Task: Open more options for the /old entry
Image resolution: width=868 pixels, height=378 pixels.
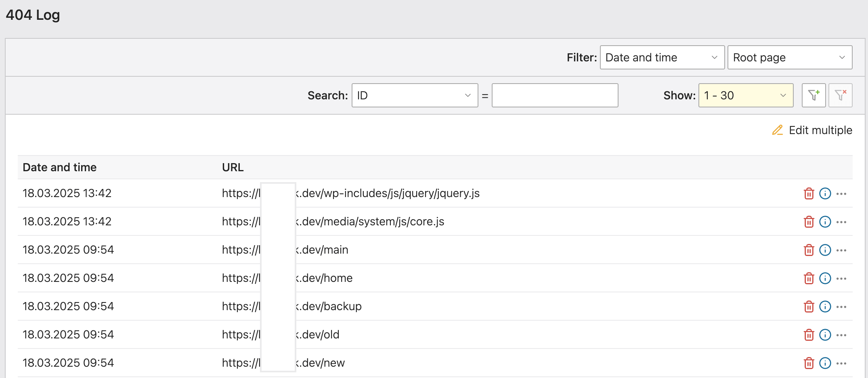Action: coord(841,335)
